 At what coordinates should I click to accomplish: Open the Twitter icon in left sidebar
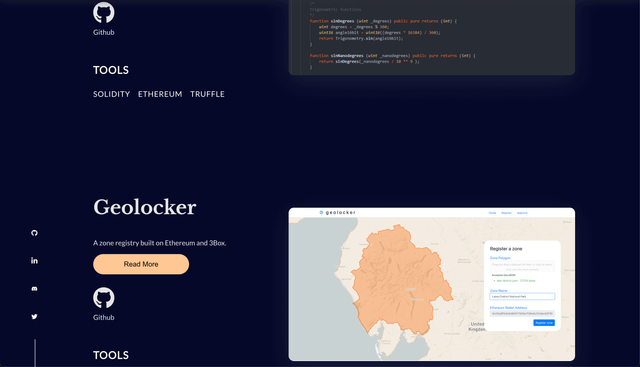pyautogui.click(x=34, y=316)
